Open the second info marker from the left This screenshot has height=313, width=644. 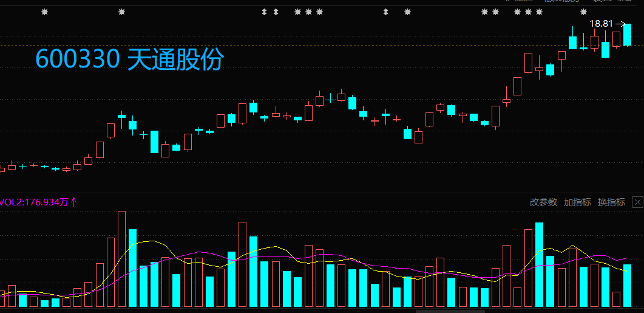coord(121,12)
